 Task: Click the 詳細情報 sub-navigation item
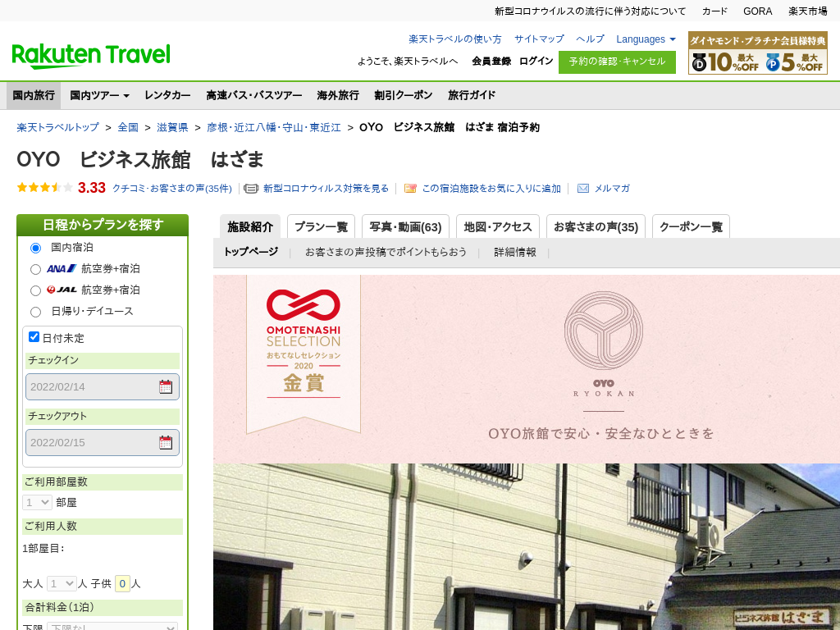click(515, 252)
